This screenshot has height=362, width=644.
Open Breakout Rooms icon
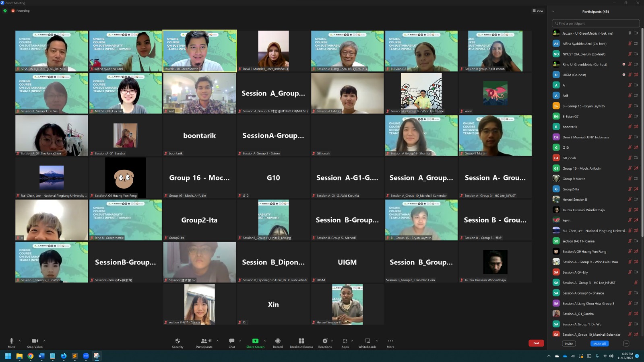pyautogui.click(x=301, y=341)
